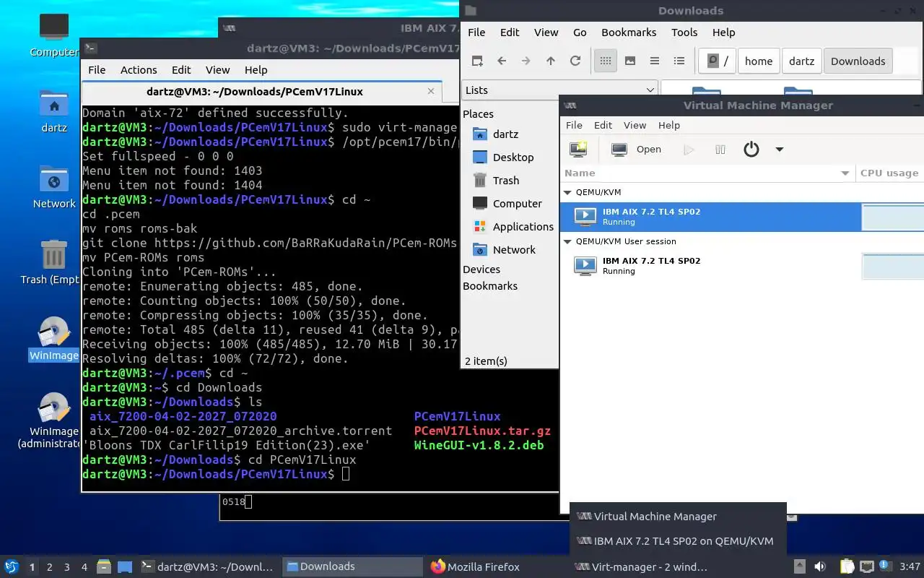Open Go menu in file manager
The width and height of the screenshot is (924, 578).
coord(580,33)
